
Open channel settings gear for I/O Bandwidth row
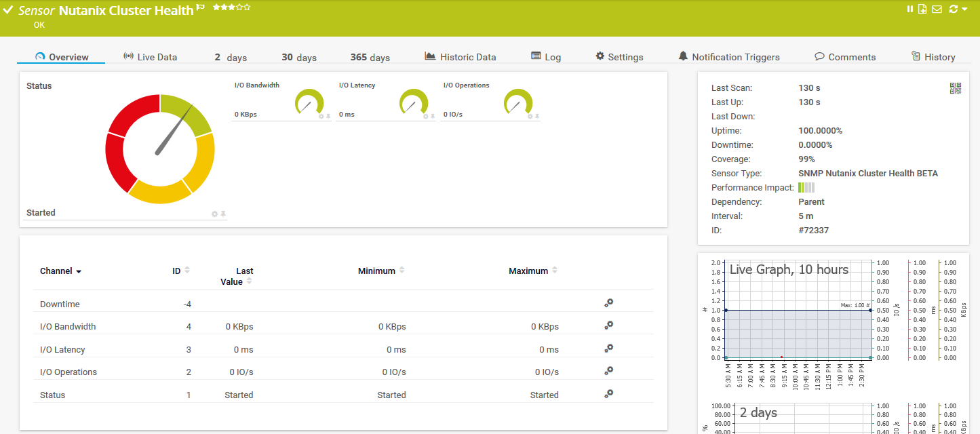(x=609, y=325)
